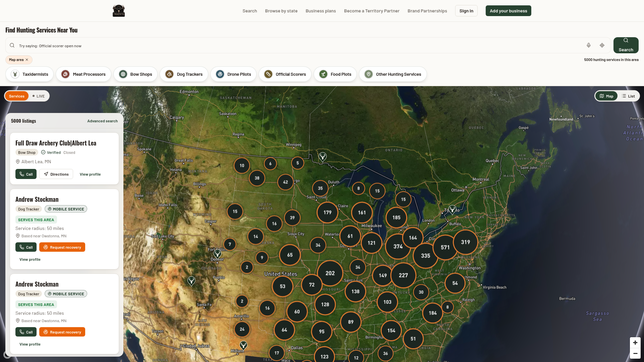Zoom in the map with plus button
Image resolution: width=644 pixels, height=362 pixels.
(635, 343)
